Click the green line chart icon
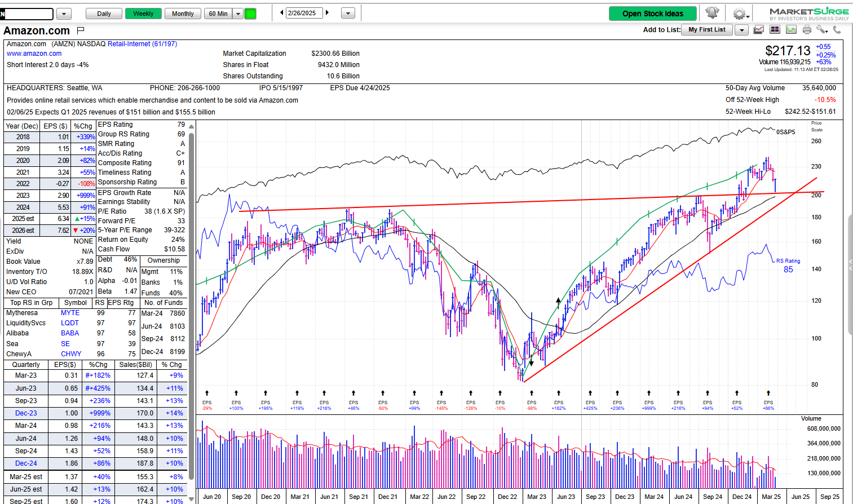 coord(791,30)
